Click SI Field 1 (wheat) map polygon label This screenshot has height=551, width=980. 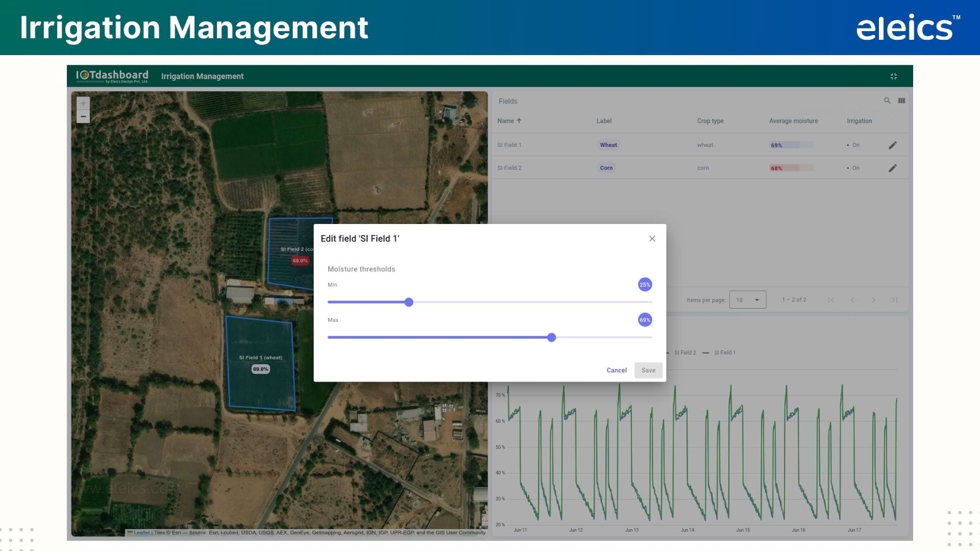[x=261, y=358]
